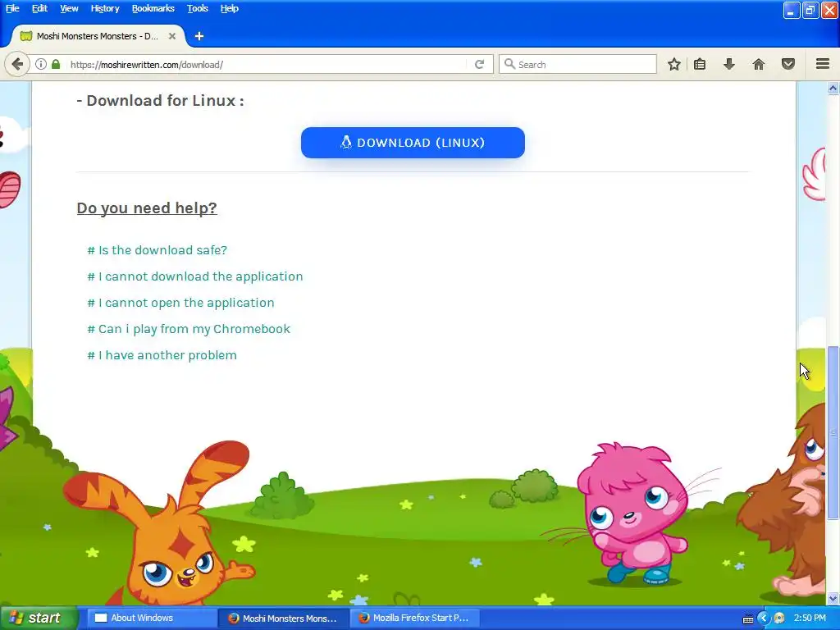This screenshot has height=630, width=840.
Task: Save page to Pocket icon
Action: click(x=788, y=64)
